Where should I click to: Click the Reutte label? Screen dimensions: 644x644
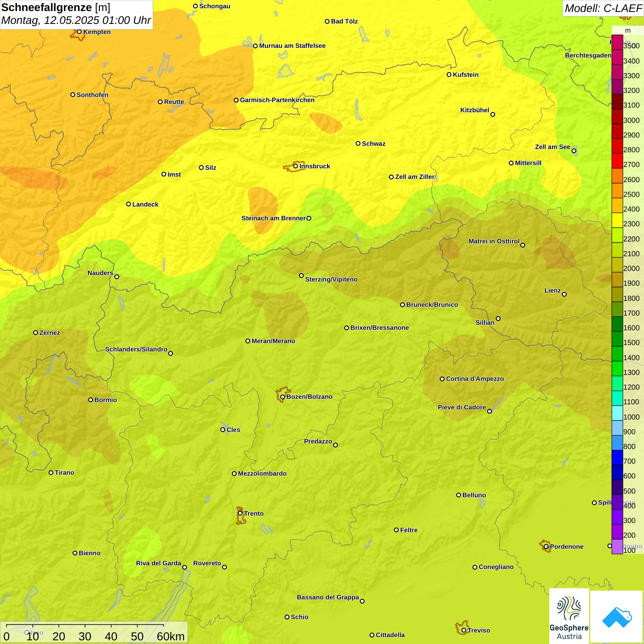click(174, 102)
